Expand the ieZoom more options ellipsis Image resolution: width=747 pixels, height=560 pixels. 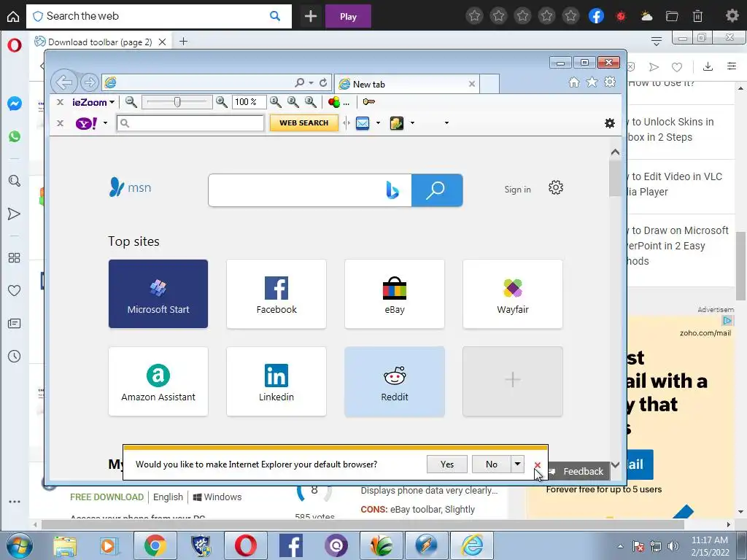pos(347,103)
